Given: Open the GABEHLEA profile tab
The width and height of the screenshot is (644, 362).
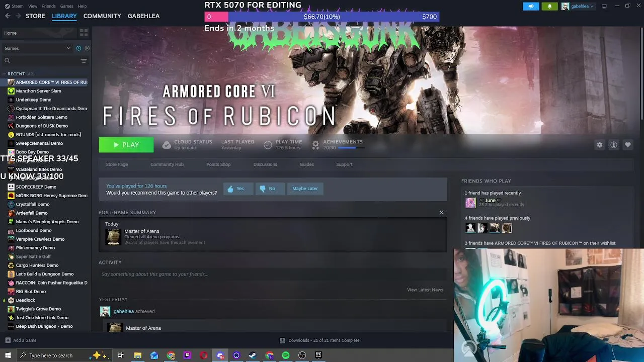Looking at the screenshot, I should (x=143, y=16).
